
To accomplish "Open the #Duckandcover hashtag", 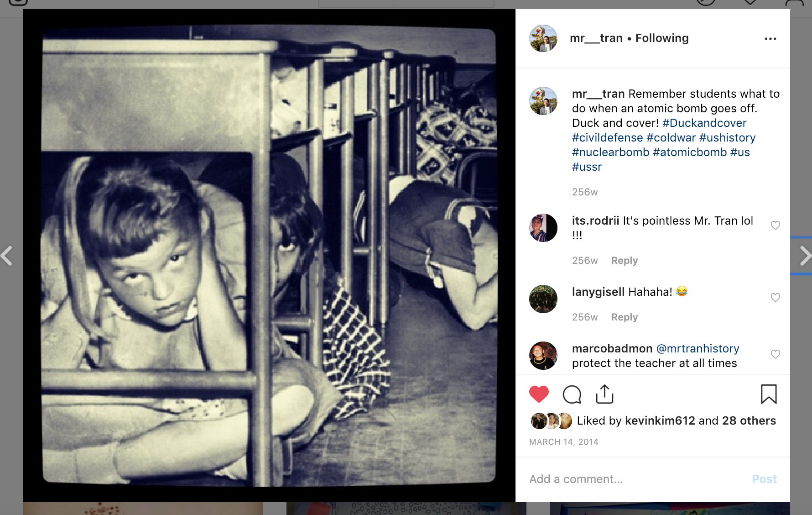I will 704,123.
